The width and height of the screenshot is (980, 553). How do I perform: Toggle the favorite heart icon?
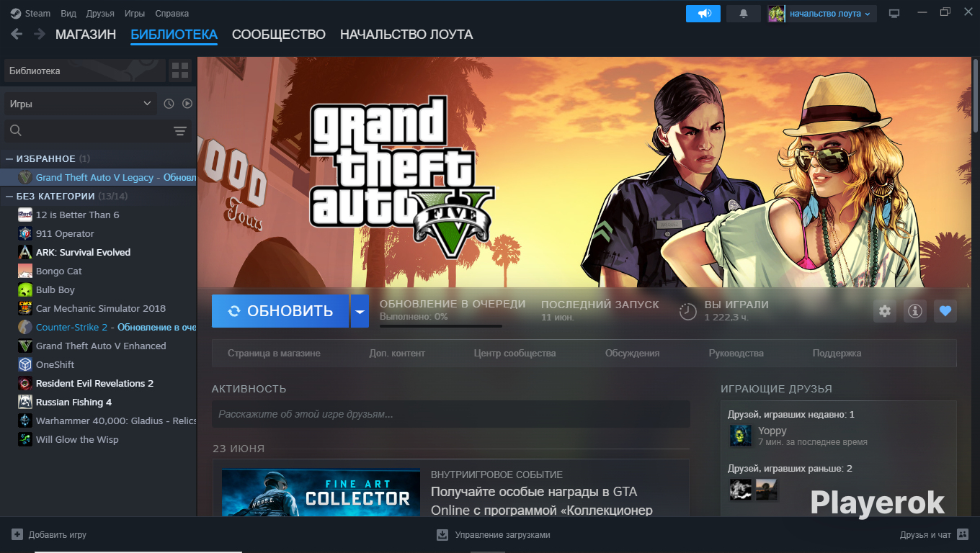(945, 311)
